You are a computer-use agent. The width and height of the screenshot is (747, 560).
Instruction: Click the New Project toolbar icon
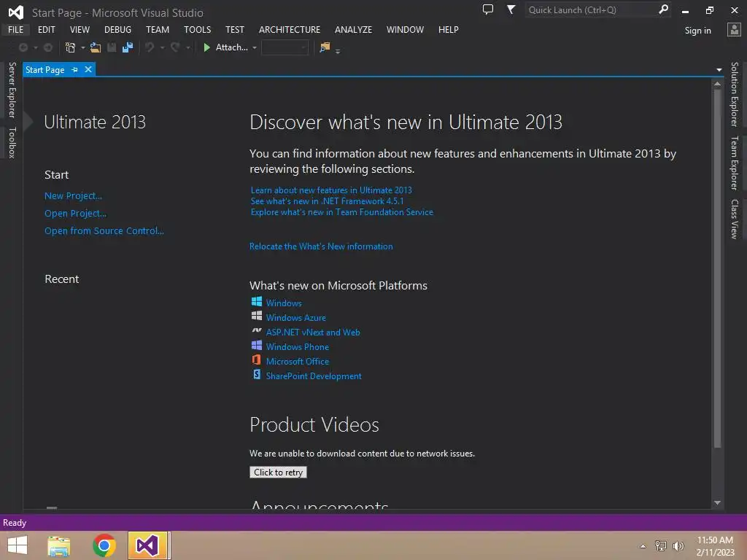[70, 47]
